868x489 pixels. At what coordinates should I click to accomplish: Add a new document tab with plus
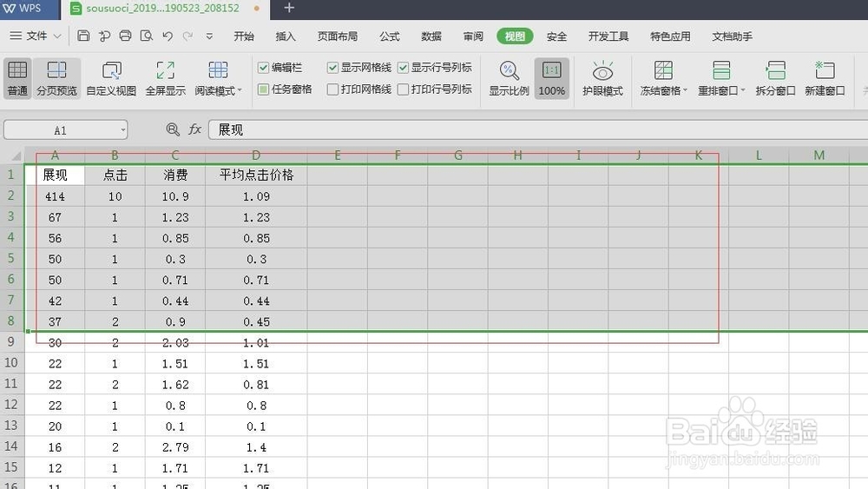(x=289, y=9)
